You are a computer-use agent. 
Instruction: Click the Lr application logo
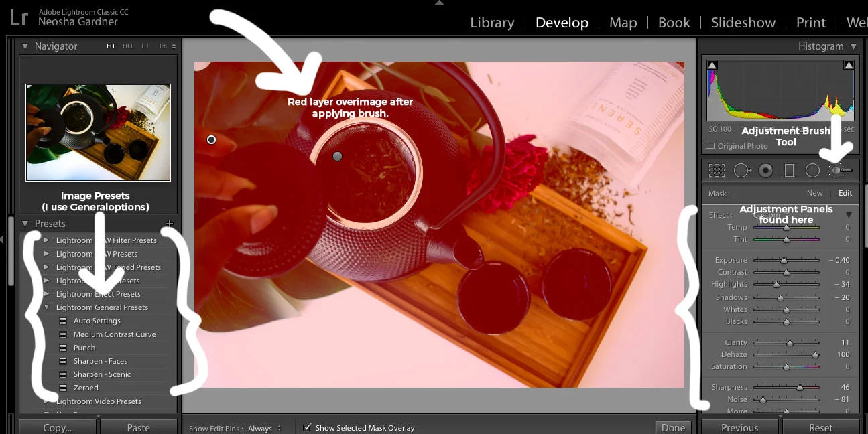tap(19, 17)
